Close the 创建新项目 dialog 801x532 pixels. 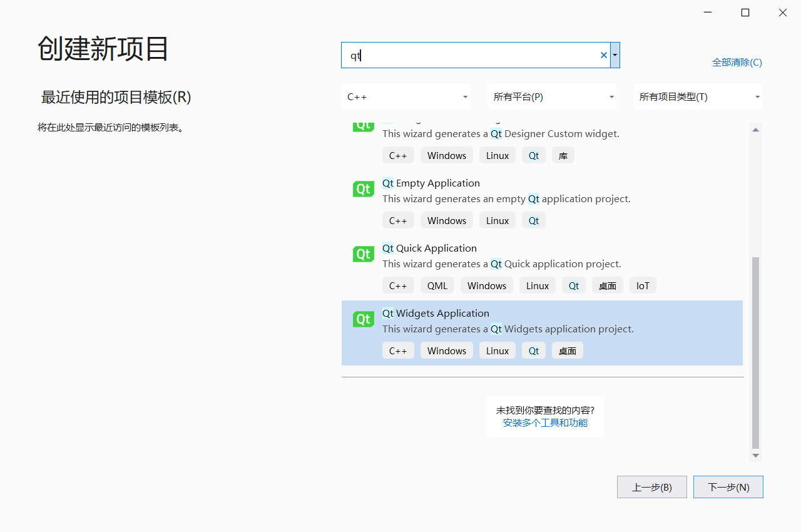[783, 13]
